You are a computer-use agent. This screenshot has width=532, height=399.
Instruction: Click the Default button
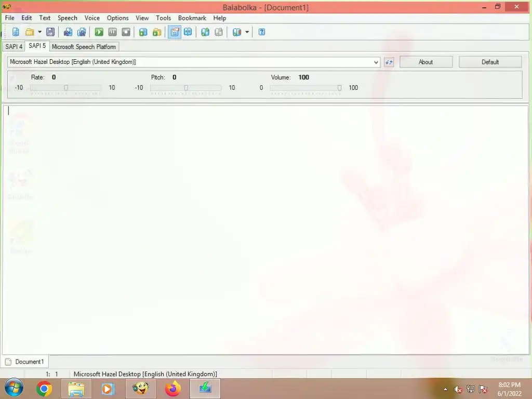(490, 62)
